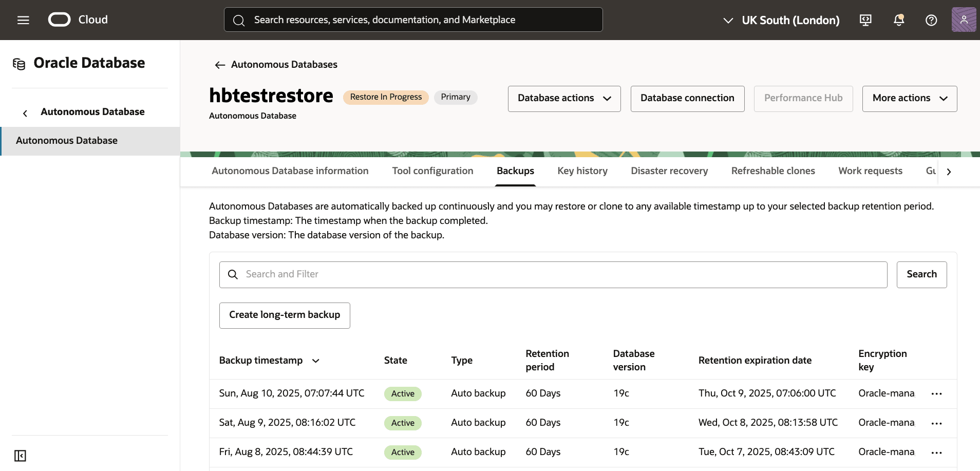This screenshot has height=471, width=980.
Task: Toggle sort order on Backup timestamp column
Action: (315, 361)
